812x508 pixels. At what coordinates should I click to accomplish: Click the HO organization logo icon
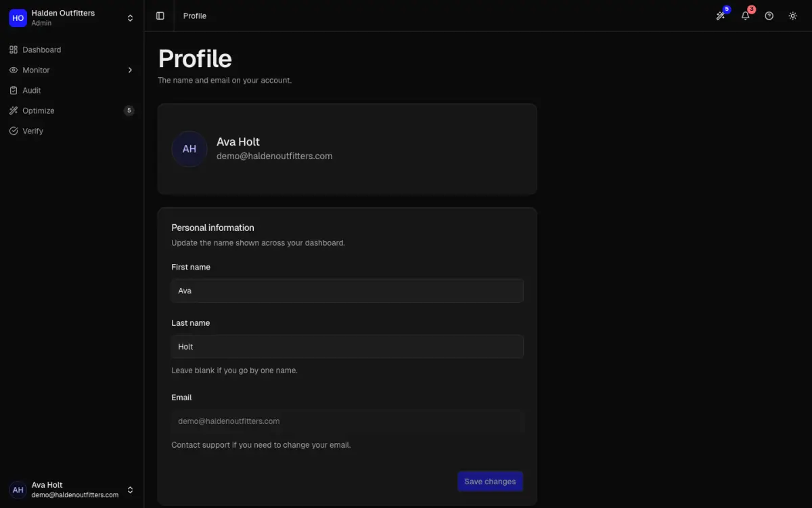click(18, 18)
